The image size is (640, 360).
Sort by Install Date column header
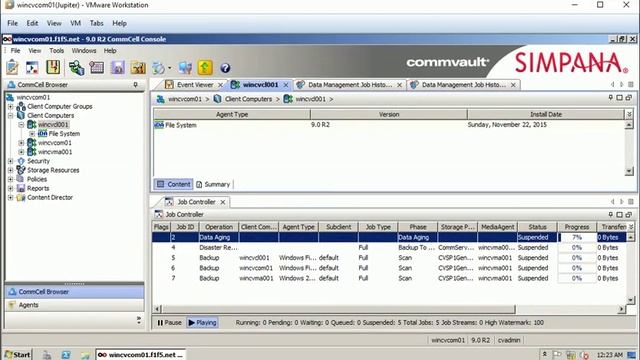point(546,114)
